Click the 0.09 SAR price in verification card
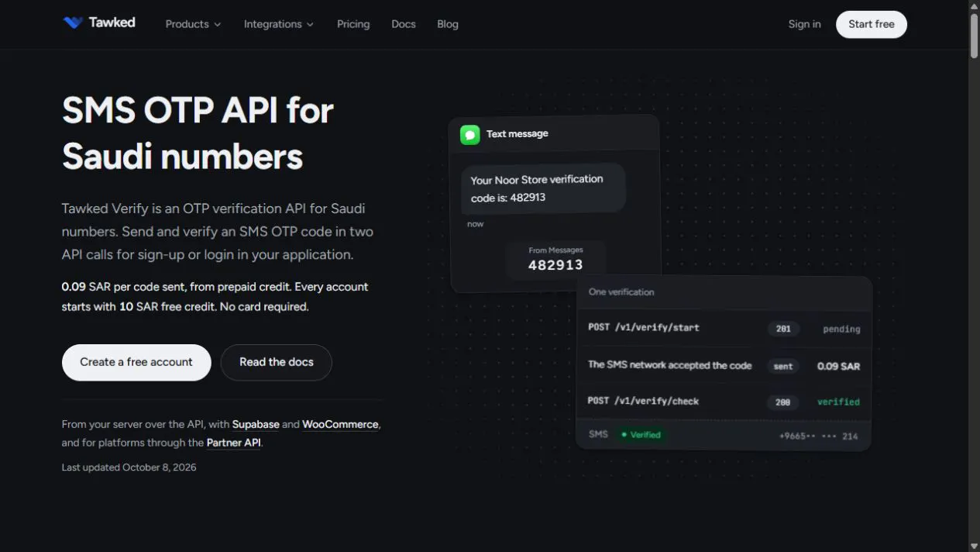This screenshot has width=980, height=552. point(838,366)
